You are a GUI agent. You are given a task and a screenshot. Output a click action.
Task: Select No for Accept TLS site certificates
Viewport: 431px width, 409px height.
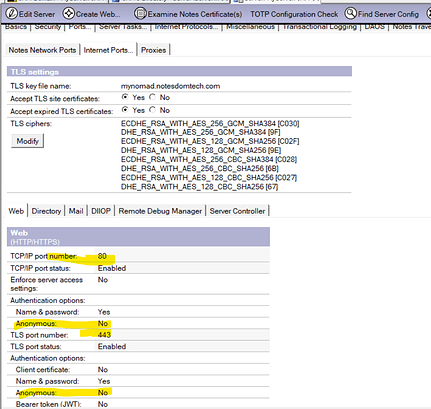[x=152, y=97]
